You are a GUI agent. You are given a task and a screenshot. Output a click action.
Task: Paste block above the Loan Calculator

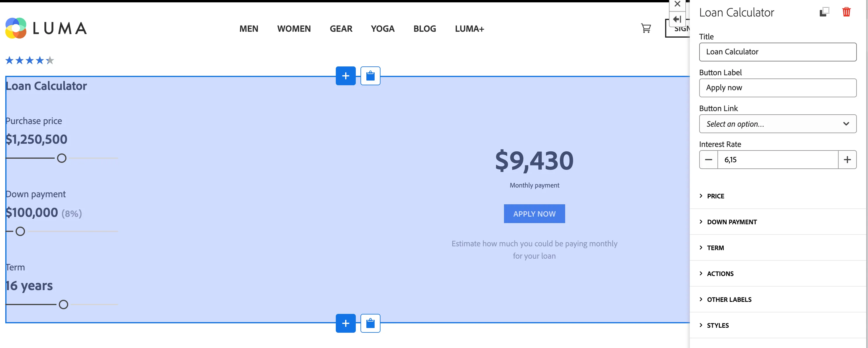370,76
